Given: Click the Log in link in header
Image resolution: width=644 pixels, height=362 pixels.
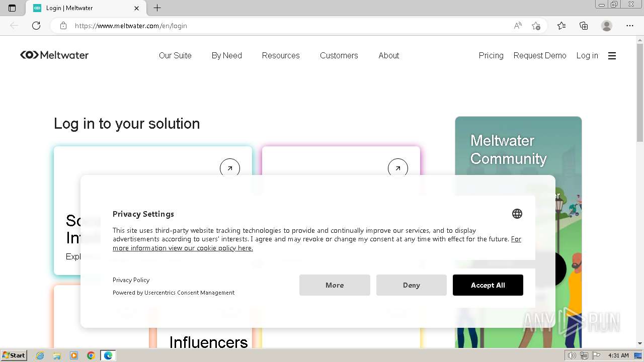Looking at the screenshot, I should pos(587,56).
